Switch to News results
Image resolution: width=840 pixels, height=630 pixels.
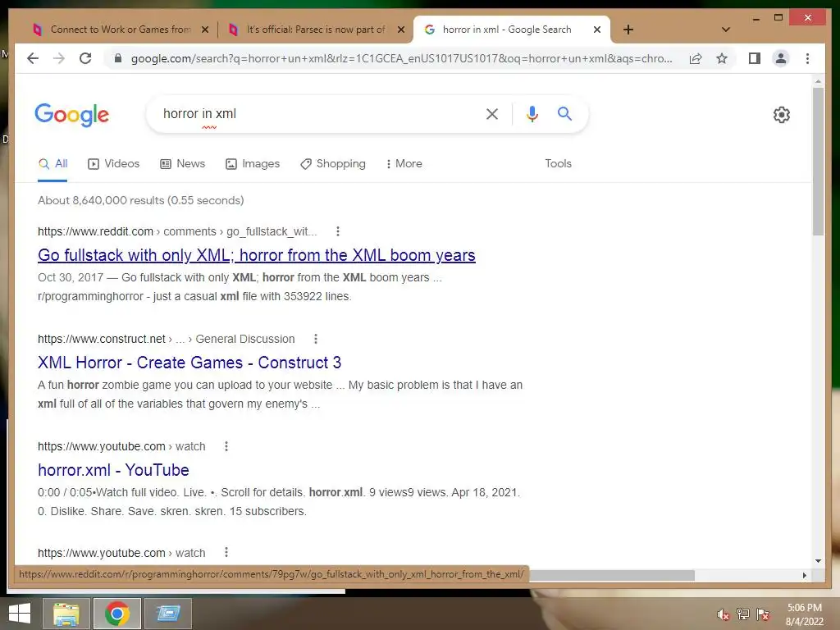click(x=183, y=163)
